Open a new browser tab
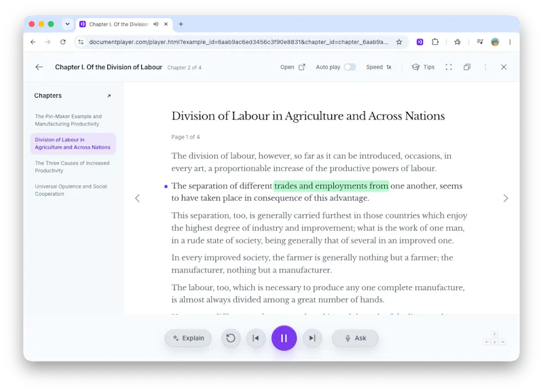The width and height of the screenshot is (543, 392). (181, 24)
